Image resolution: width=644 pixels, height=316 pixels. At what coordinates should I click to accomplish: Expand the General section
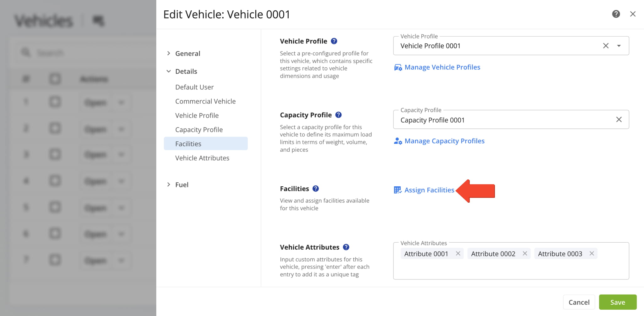pos(169,54)
